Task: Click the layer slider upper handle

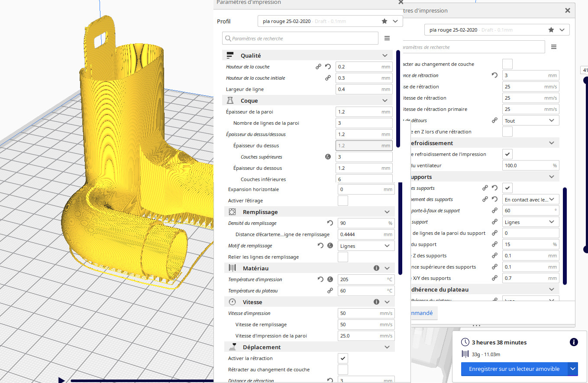Action: (585, 80)
